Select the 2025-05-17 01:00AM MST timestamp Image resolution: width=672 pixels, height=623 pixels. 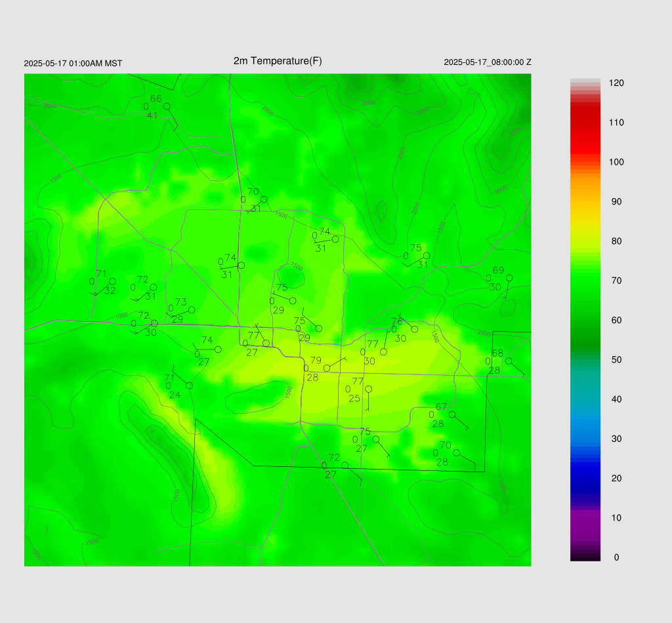pos(73,64)
